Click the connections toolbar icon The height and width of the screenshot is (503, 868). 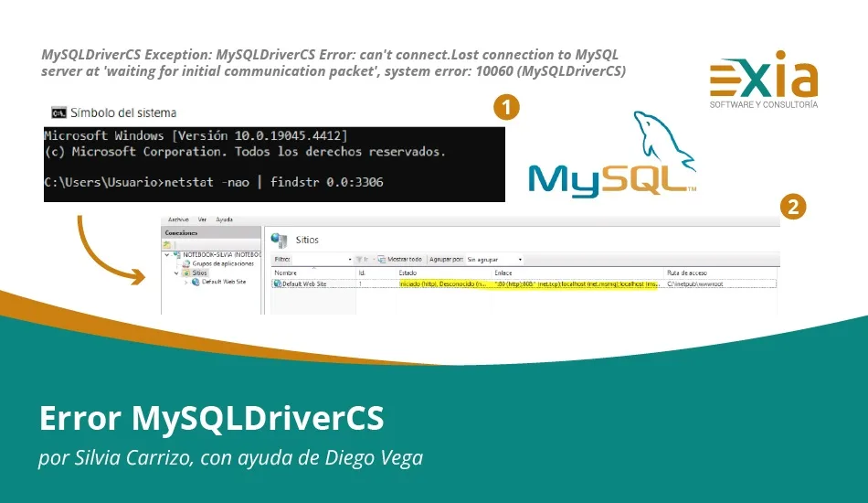169,244
